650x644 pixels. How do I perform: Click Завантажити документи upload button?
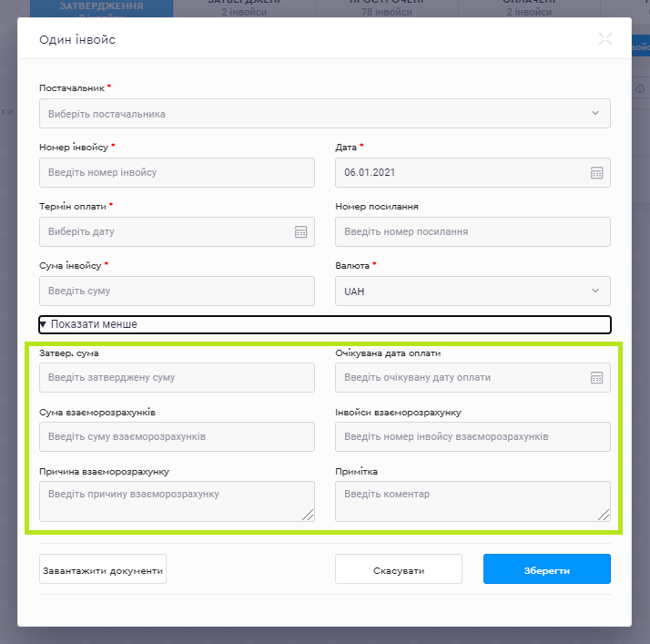point(103,570)
